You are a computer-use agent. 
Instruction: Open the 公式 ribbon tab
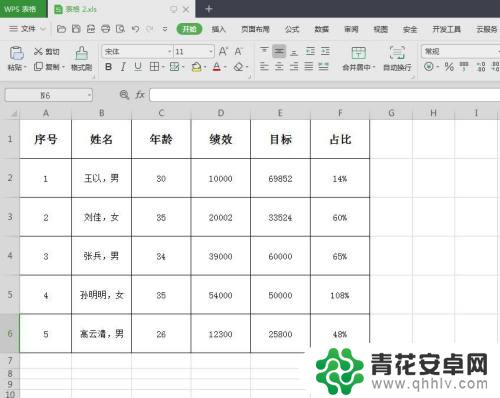point(292,29)
